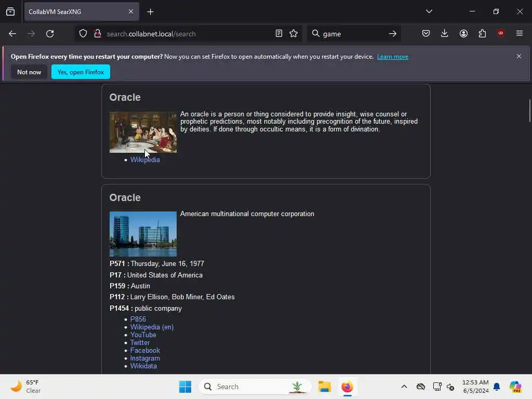
Task: Click the second Oracle heading
Action: coord(125,197)
